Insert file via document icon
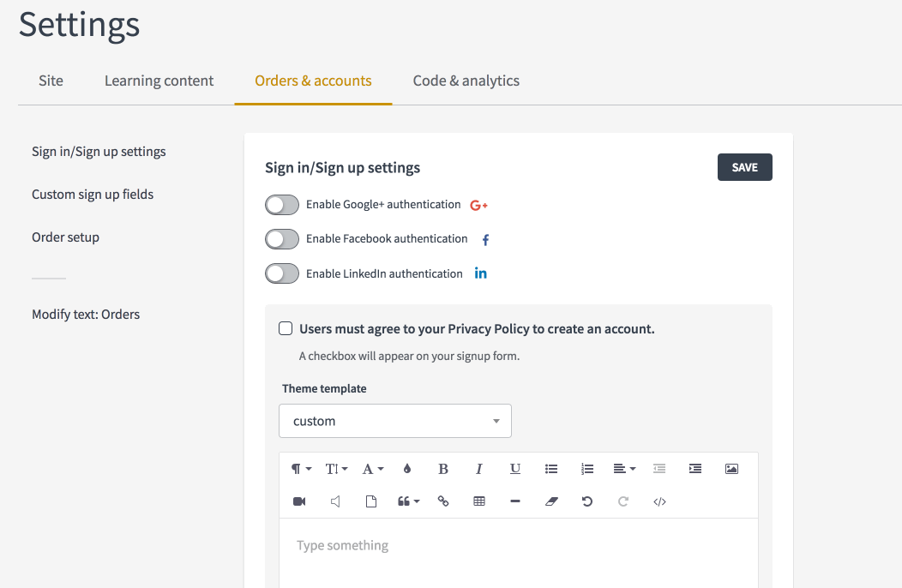Image resolution: width=902 pixels, height=588 pixels. 371,501
